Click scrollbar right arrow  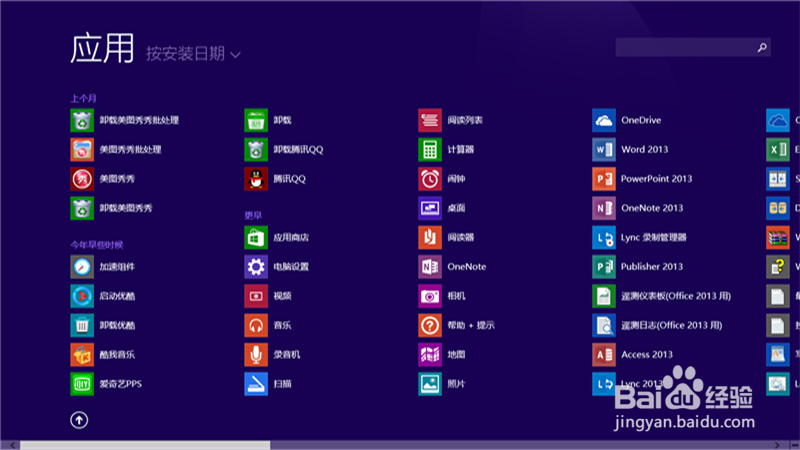tap(777, 445)
